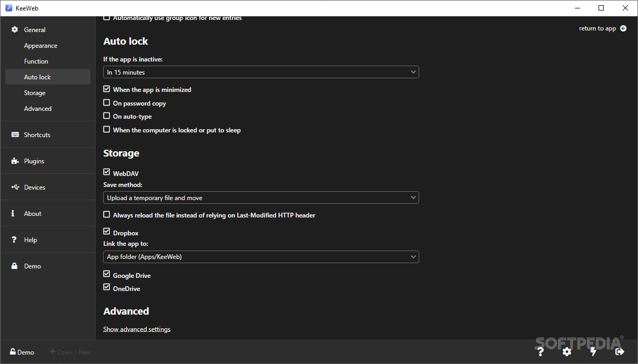This screenshot has height=364, width=638.
Task: Click 'Open / New' in footer
Action: coord(70,352)
